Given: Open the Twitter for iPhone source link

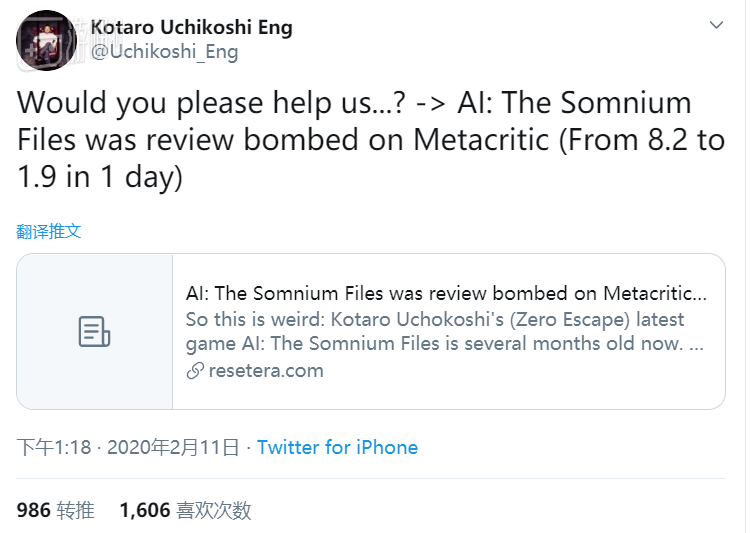Looking at the screenshot, I should pyautogui.click(x=337, y=447).
